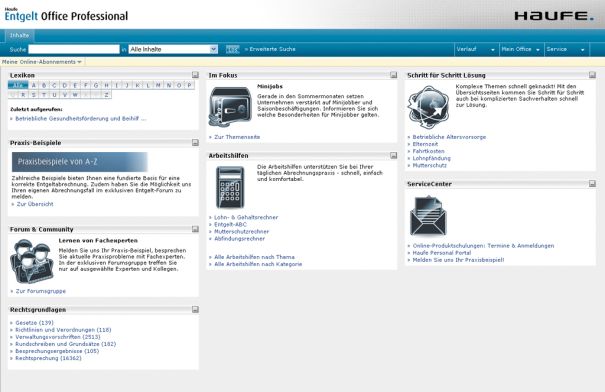Screen dimensions: 605x392
Task: Click the people icon in Forum & Community
Action: point(32,261)
